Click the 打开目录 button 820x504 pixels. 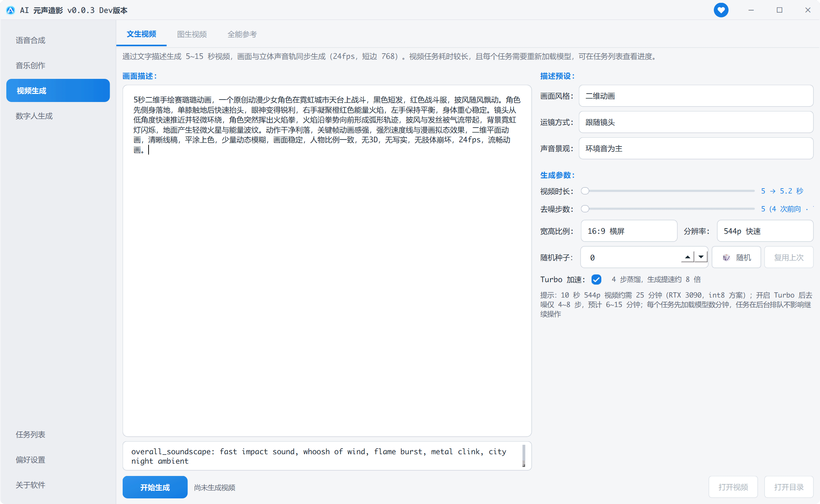click(788, 487)
